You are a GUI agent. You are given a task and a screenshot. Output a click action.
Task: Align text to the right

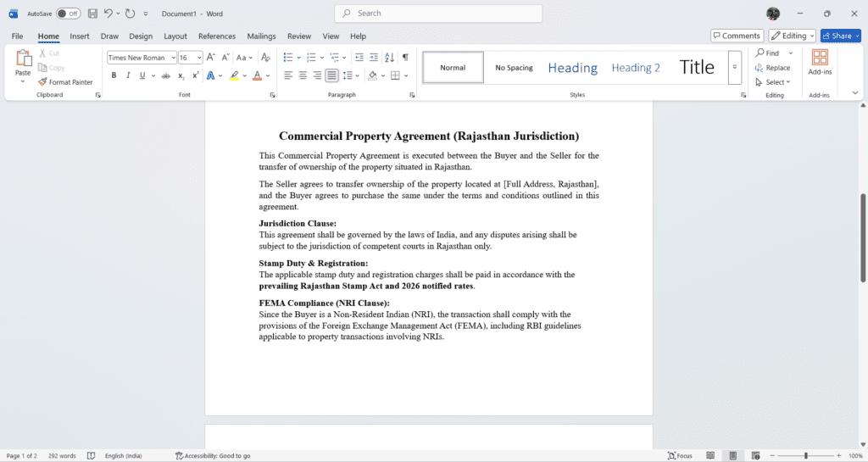[x=317, y=75]
